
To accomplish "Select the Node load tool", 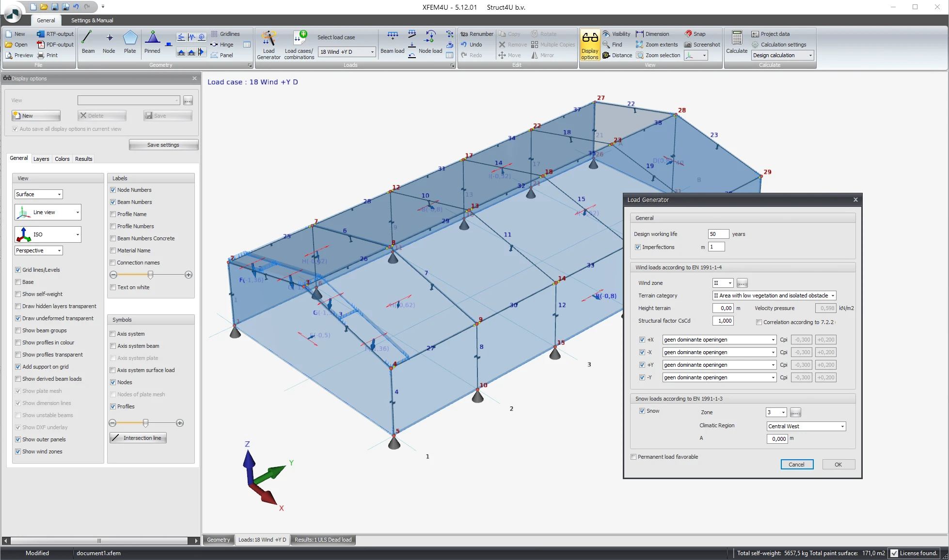I will click(x=430, y=43).
